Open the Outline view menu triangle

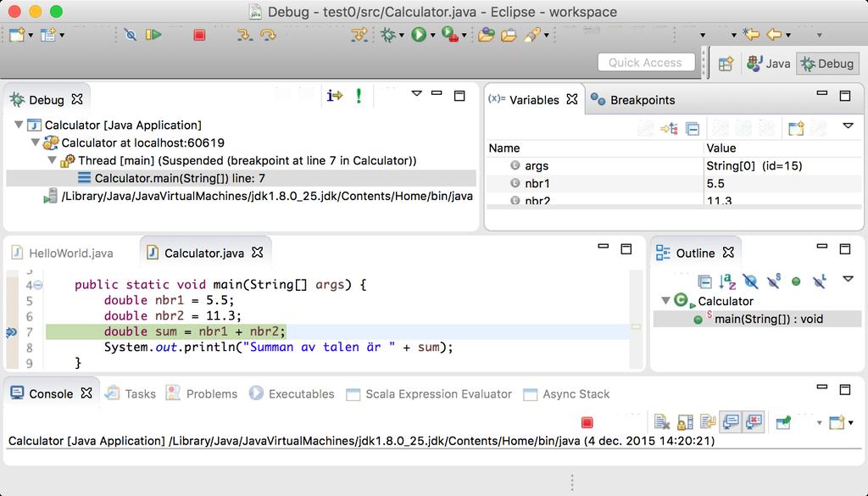click(x=848, y=279)
